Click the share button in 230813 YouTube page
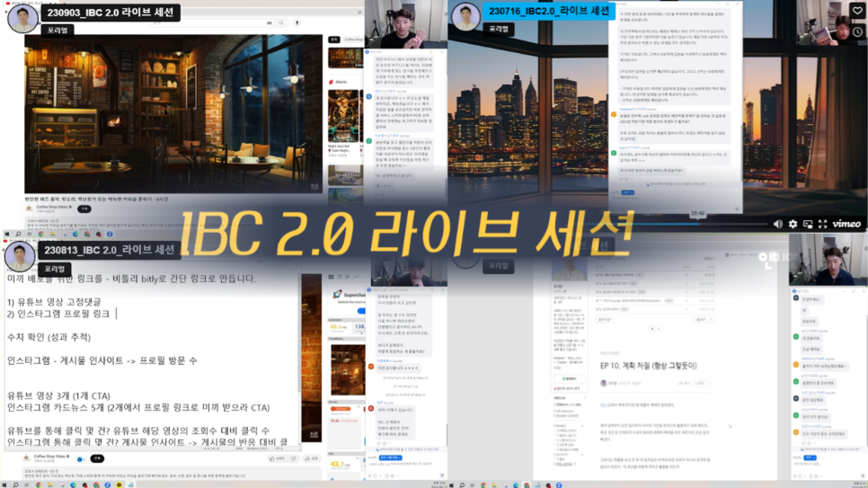The height and width of the screenshot is (488, 868). 312,458
